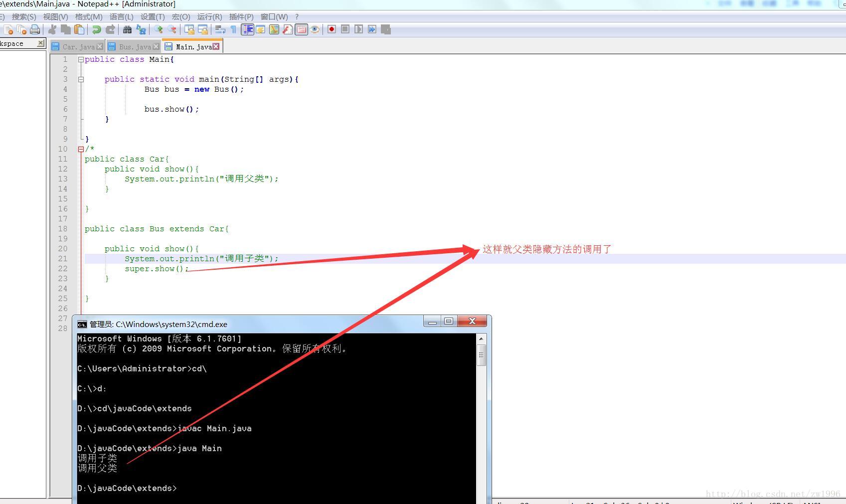
Task: Select the Main.java tab
Action: (x=193, y=47)
